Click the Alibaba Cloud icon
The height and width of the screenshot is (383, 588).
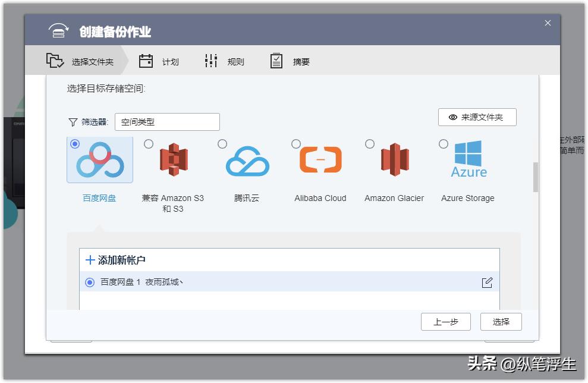tap(320, 159)
